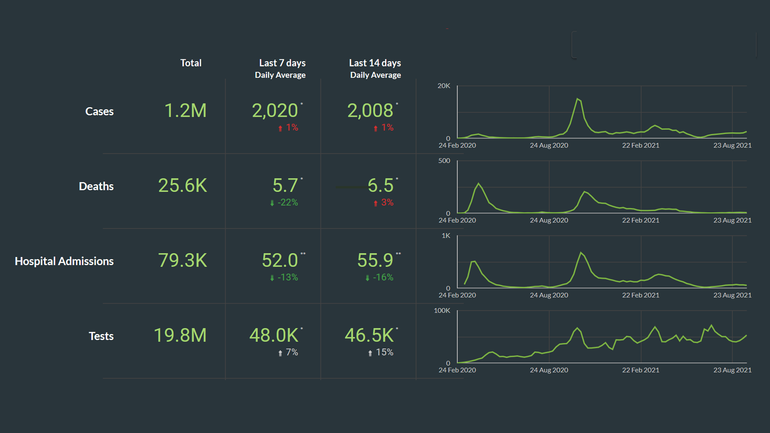Click the green down arrow beside -13% admissions
The height and width of the screenshot is (433, 770).
271,278
